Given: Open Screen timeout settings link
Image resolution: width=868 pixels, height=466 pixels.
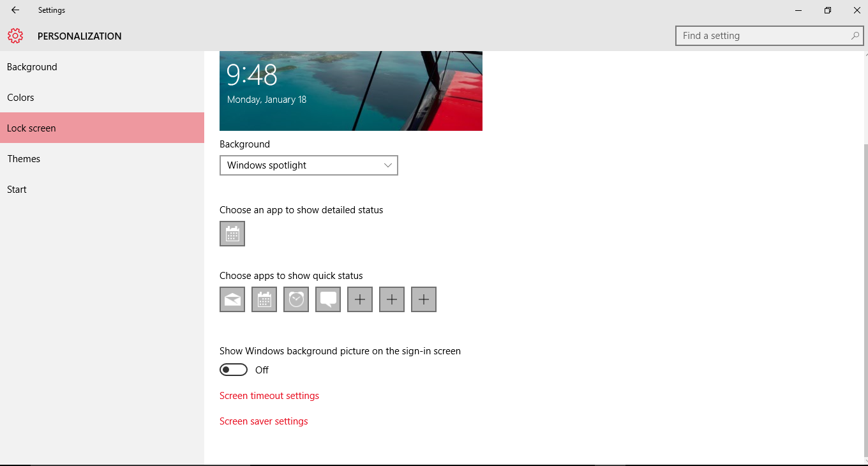Looking at the screenshot, I should point(269,396).
